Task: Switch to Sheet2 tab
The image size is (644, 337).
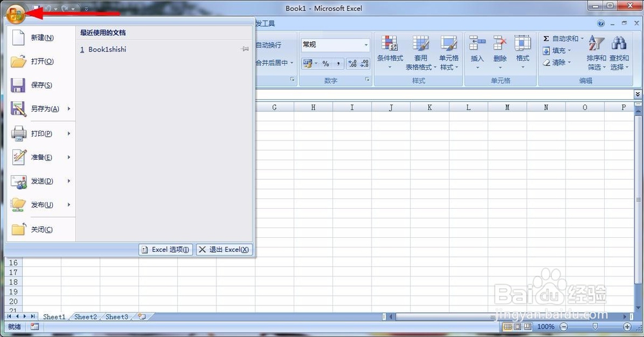Action: [86, 317]
